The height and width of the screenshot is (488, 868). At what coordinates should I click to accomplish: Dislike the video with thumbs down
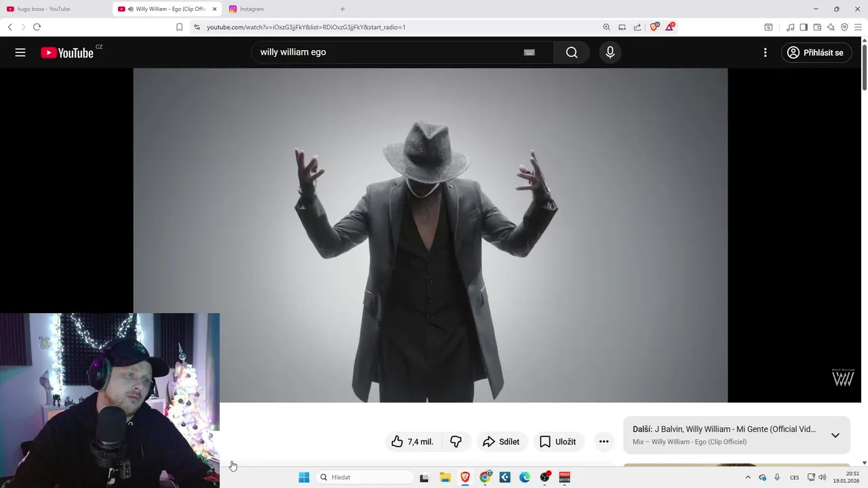click(x=456, y=442)
